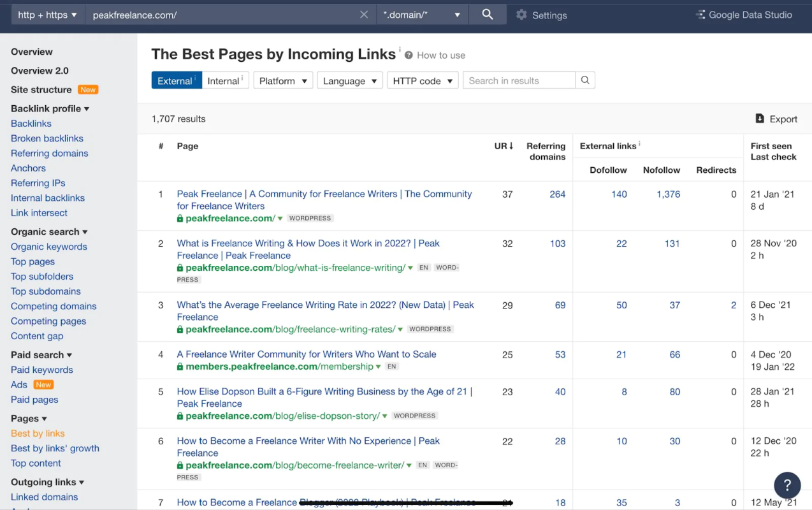Open Overview in the sidebar
The height and width of the screenshot is (510, 812).
(x=32, y=52)
